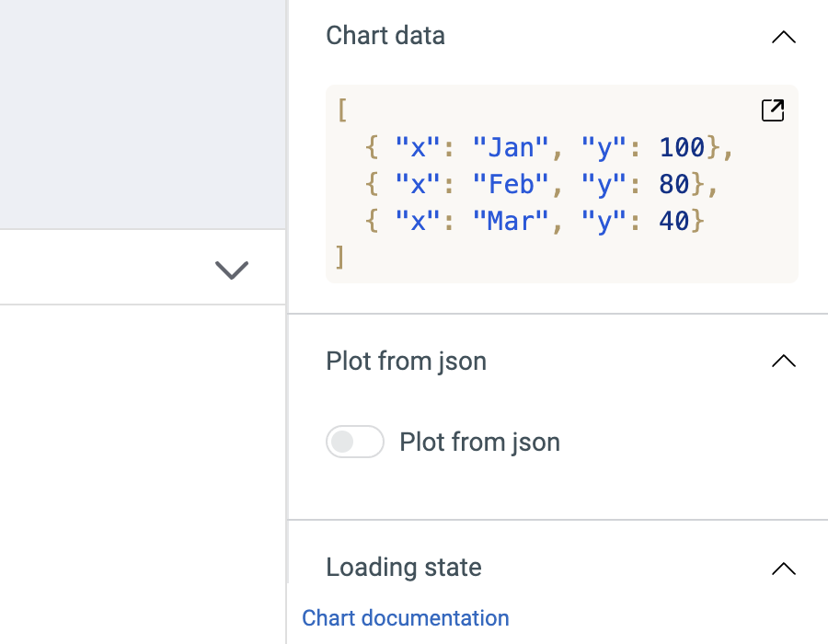The width and height of the screenshot is (828, 644).
Task: Collapse the Plot from json section chevron
Action: point(783,362)
